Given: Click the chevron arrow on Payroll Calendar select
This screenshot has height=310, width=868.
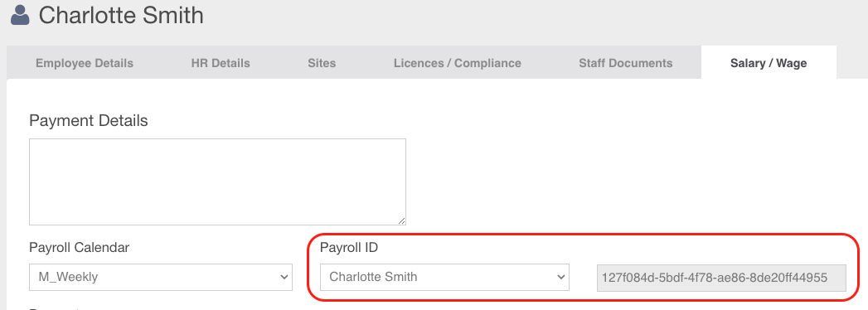Looking at the screenshot, I should coord(284,277).
